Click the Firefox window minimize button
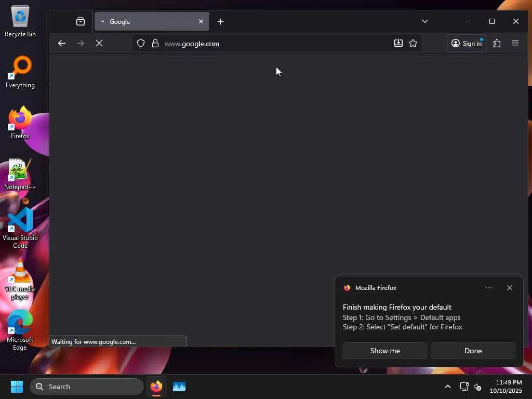The width and height of the screenshot is (532, 399). point(468,21)
